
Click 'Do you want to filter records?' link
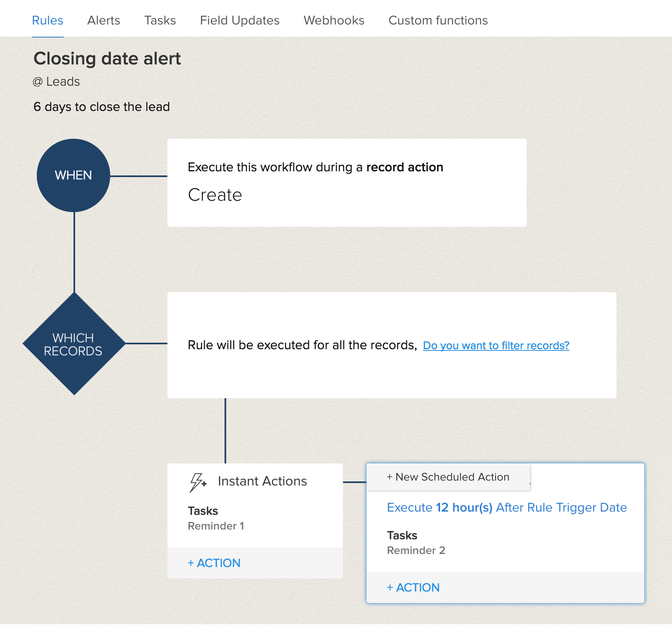[x=496, y=346]
